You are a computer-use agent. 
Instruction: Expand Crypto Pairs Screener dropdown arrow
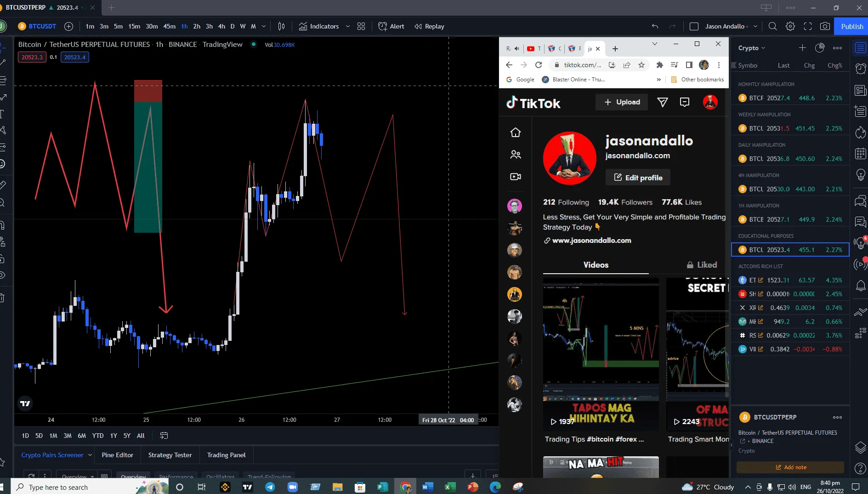pos(90,455)
